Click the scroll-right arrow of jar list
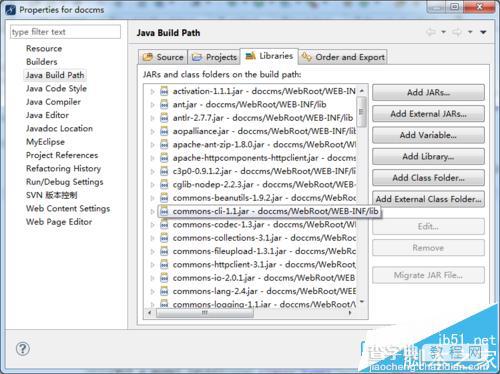 click(350, 313)
